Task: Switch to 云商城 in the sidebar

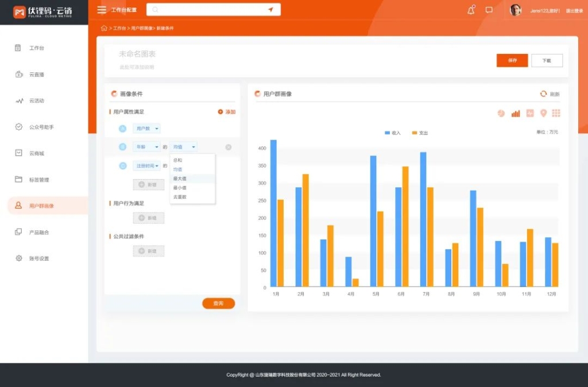Action: [36, 153]
